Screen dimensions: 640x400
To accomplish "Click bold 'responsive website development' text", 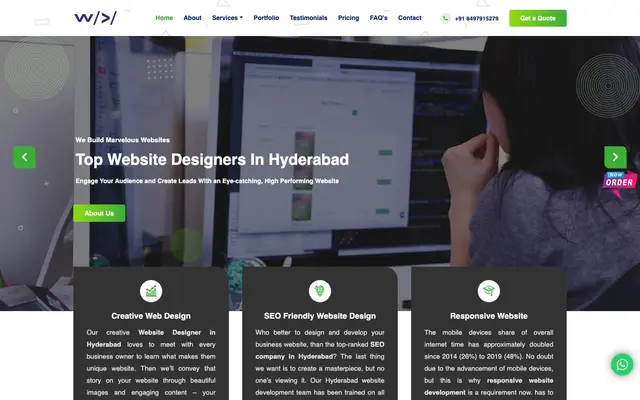I will click(x=489, y=387).
